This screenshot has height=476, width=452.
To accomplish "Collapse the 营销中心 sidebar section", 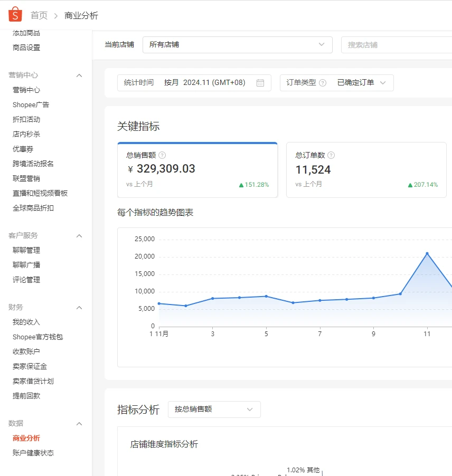I will click(x=79, y=75).
